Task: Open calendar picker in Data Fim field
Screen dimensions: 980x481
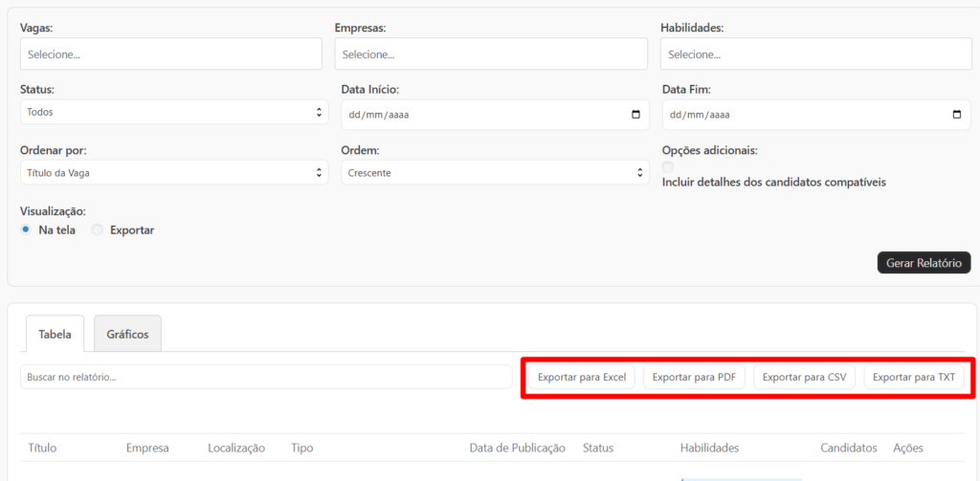Action: 957,115
